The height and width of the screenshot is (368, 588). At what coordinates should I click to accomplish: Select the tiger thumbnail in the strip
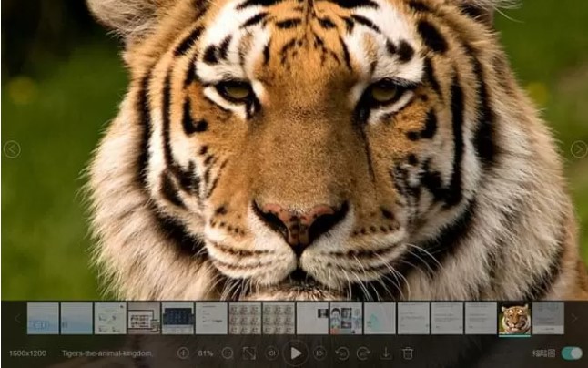point(514,319)
